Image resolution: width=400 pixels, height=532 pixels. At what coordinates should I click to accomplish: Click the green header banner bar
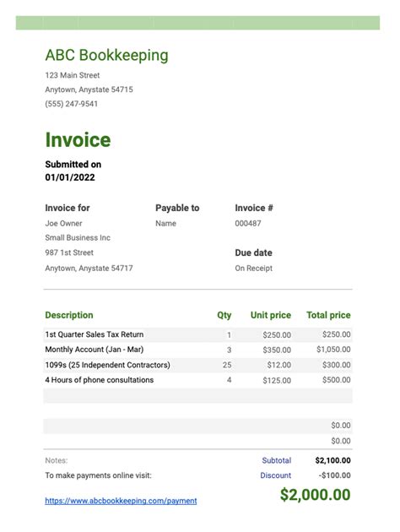point(197,23)
